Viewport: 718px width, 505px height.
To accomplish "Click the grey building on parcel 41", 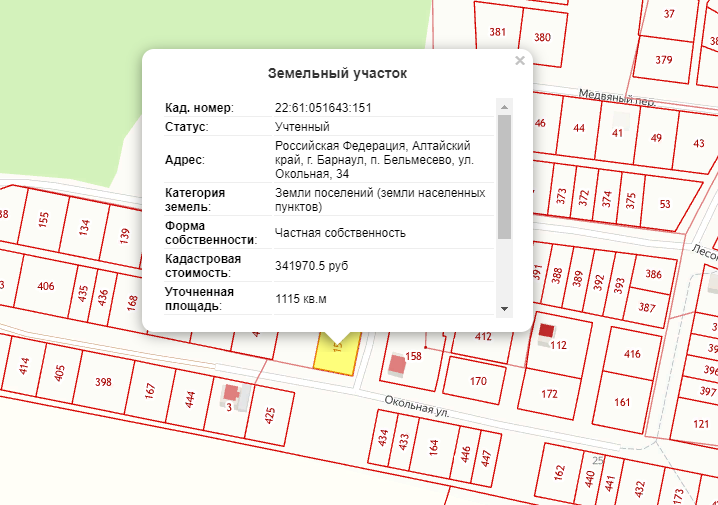I will pyautogui.click(x=620, y=118).
